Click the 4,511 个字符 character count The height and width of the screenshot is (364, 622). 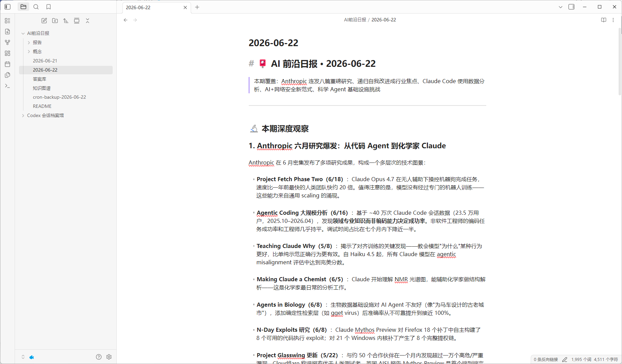606,360
